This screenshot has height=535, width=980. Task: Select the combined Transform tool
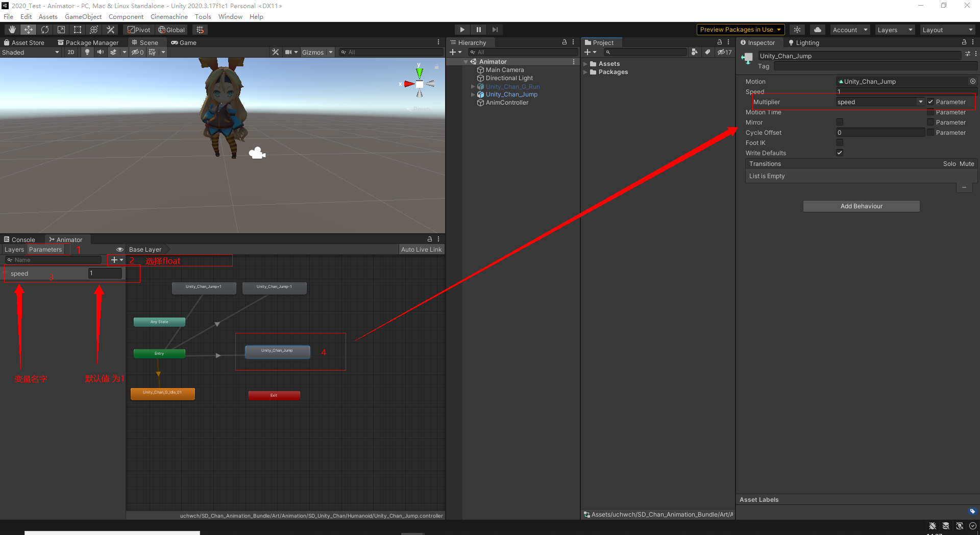pyautogui.click(x=94, y=30)
